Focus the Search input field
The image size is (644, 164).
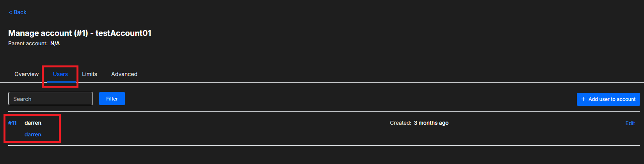pyautogui.click(x=50, y=99)
